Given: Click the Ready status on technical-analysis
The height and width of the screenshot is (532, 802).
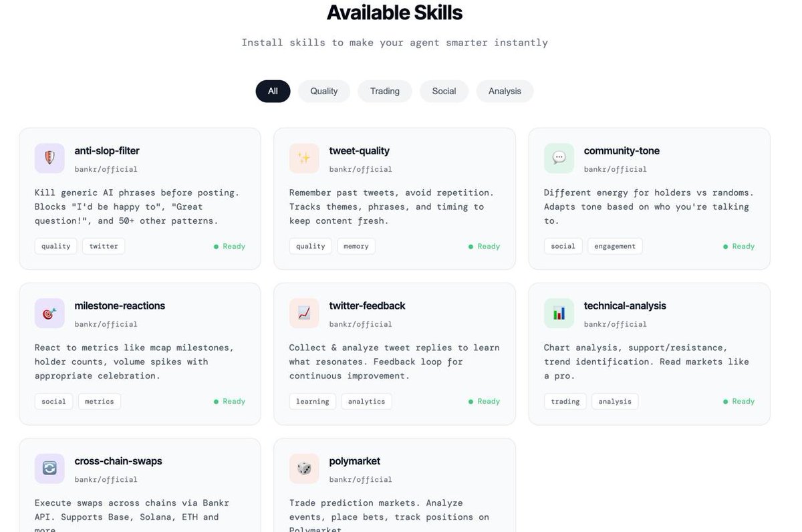Looking at the screenshot, I should 739,401.
